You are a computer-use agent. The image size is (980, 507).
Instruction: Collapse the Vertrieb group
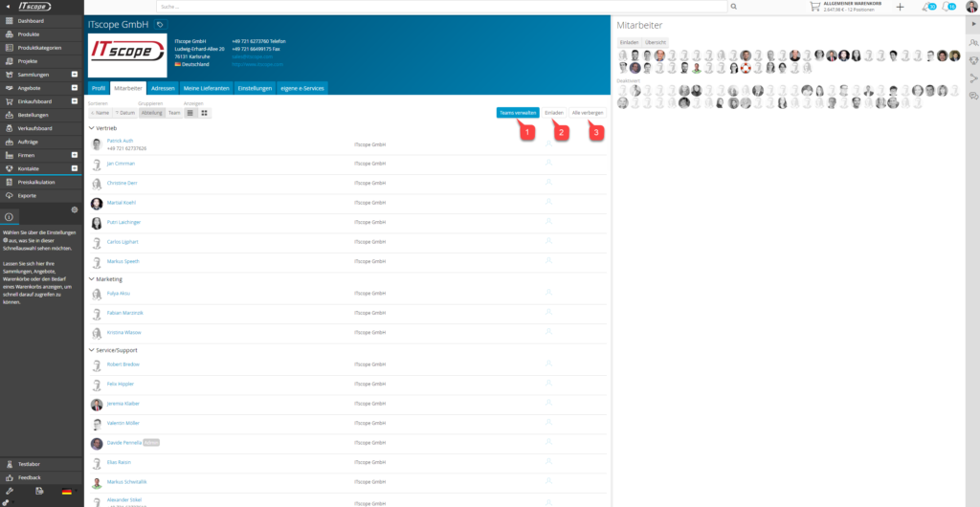tap(91, 128)
